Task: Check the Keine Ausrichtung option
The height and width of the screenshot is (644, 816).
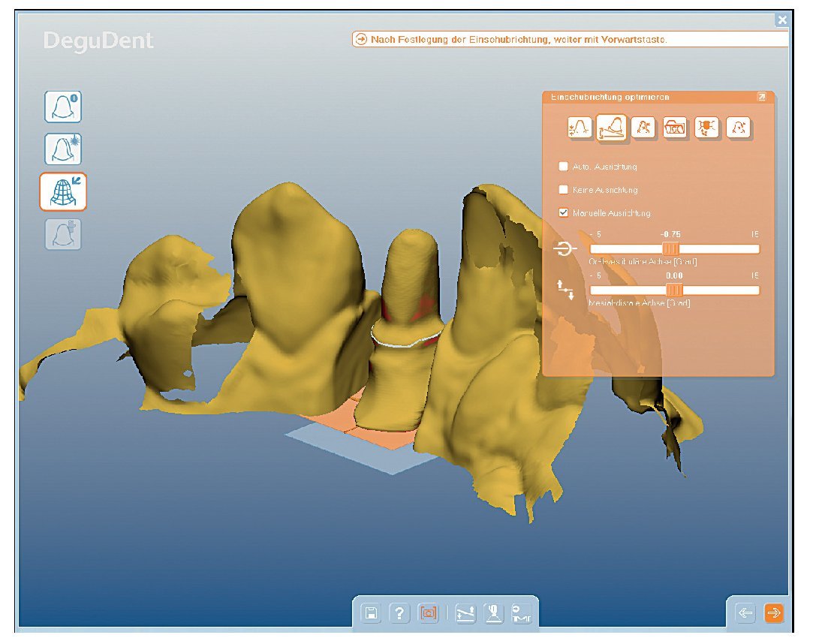Action: point(564,190)
